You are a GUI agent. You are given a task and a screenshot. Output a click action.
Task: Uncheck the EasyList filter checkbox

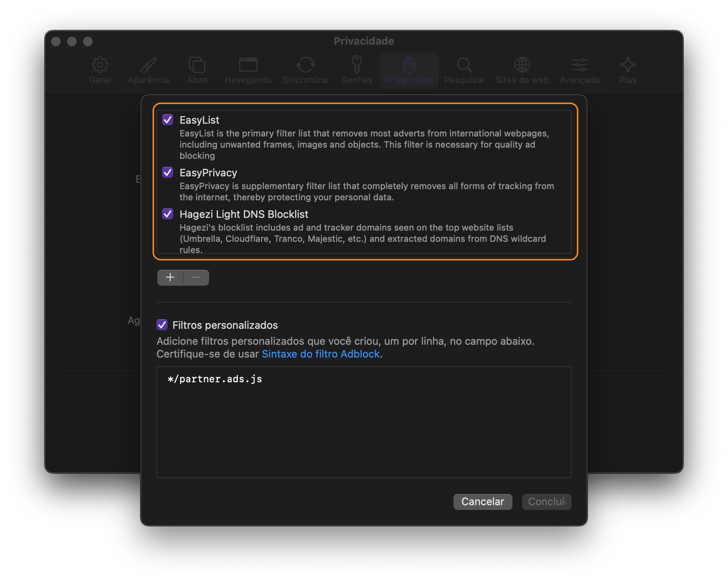[168, 120]
